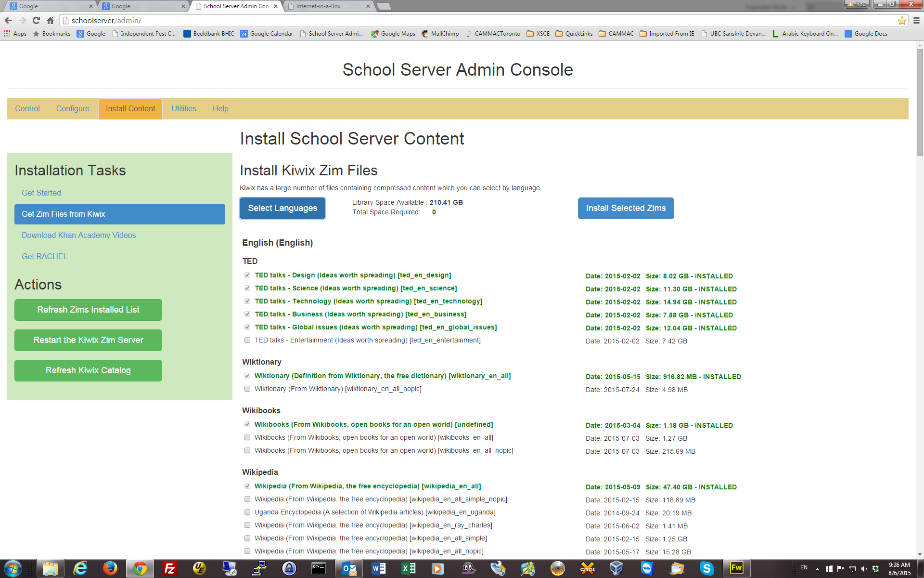Launch Firefox from the taskbar

(x=110, y=568)
